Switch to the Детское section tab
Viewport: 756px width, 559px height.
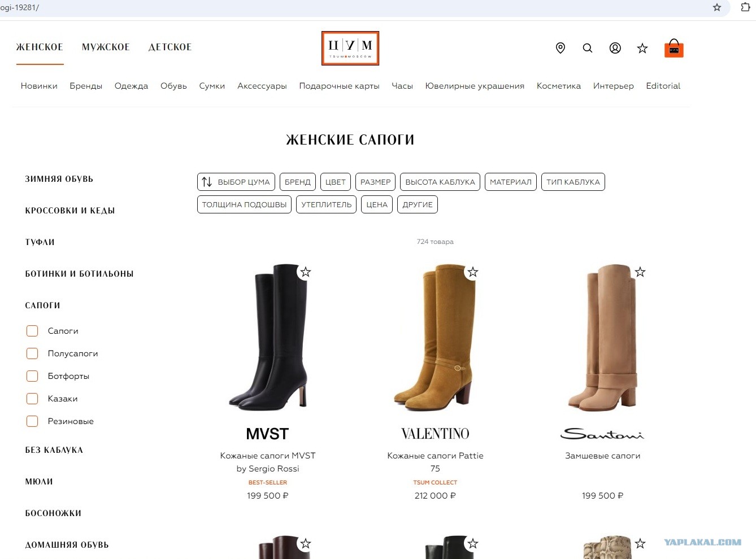pyautogui.click(x=170, y=47)
